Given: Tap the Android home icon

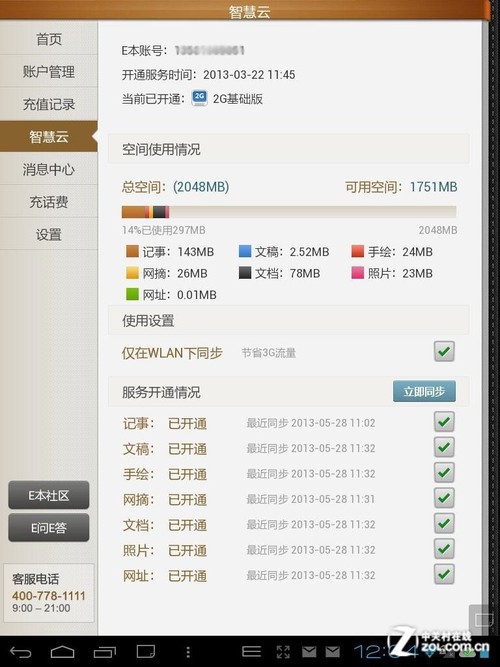Looking at the screenshot, I should click(x=63, y=652).
